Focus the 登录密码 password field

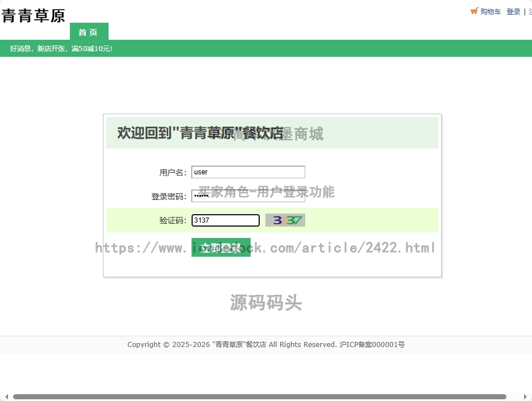tap(248, 196)
